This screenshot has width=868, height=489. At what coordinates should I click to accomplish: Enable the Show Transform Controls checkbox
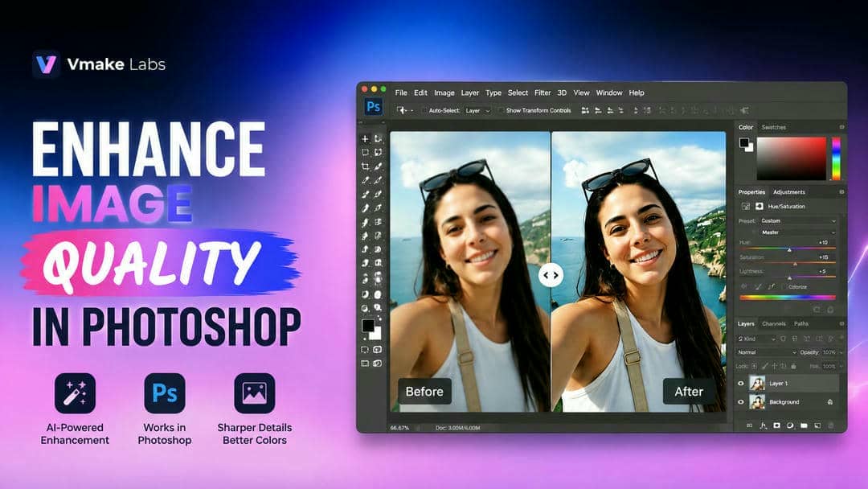pyautogui.click(x=500, y=111)
